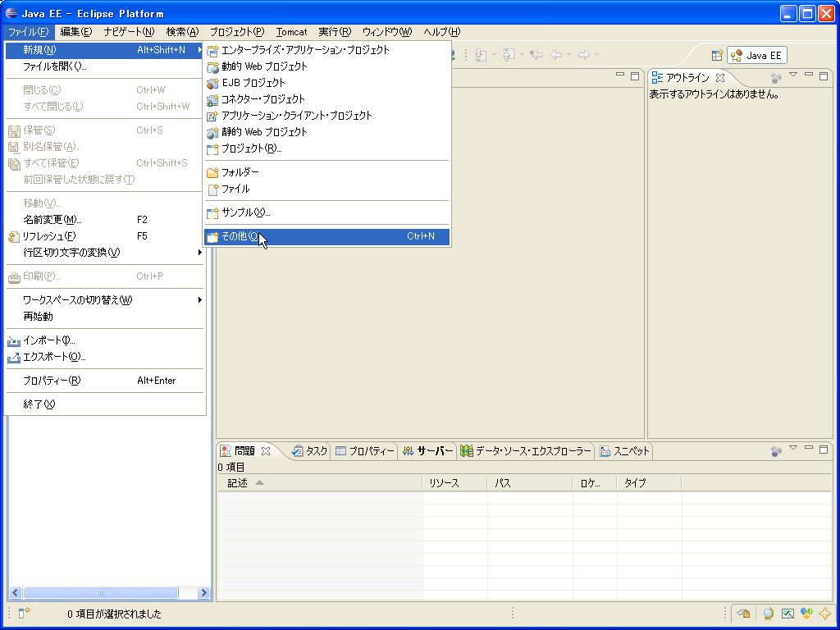
Task: Open the Forward history dropdown arrow
Action: [x=596, y=55]
